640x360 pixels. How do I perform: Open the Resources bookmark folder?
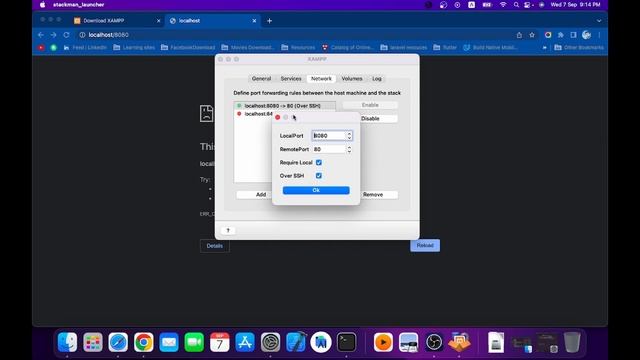tap(298, 48)
